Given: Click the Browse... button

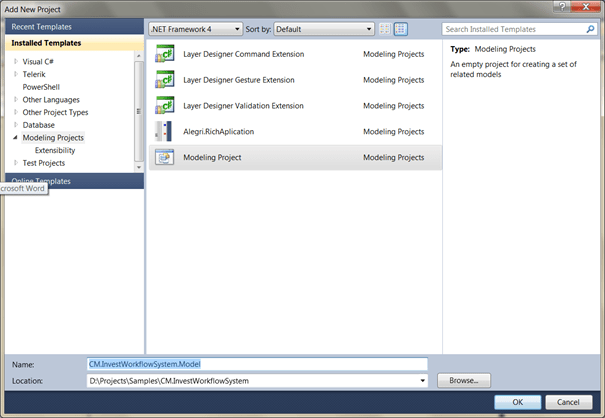Looking at the screenshot, I should pos(463,381).
